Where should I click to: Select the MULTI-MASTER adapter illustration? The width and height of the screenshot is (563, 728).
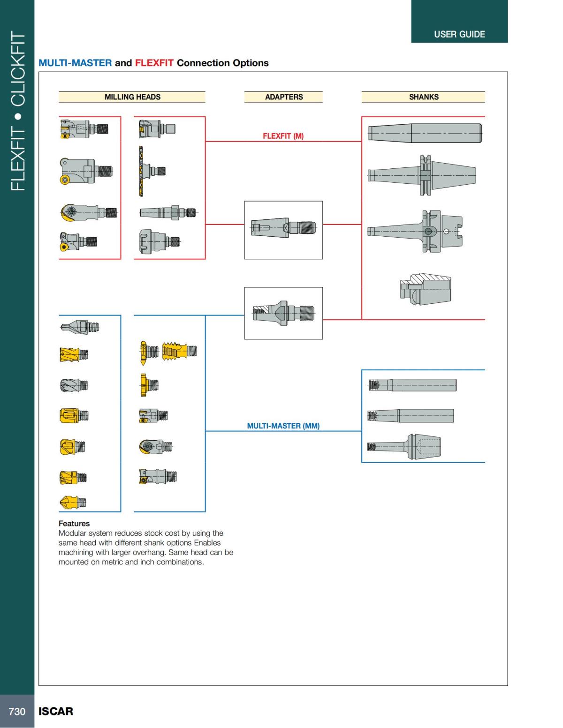coord(283,313)
